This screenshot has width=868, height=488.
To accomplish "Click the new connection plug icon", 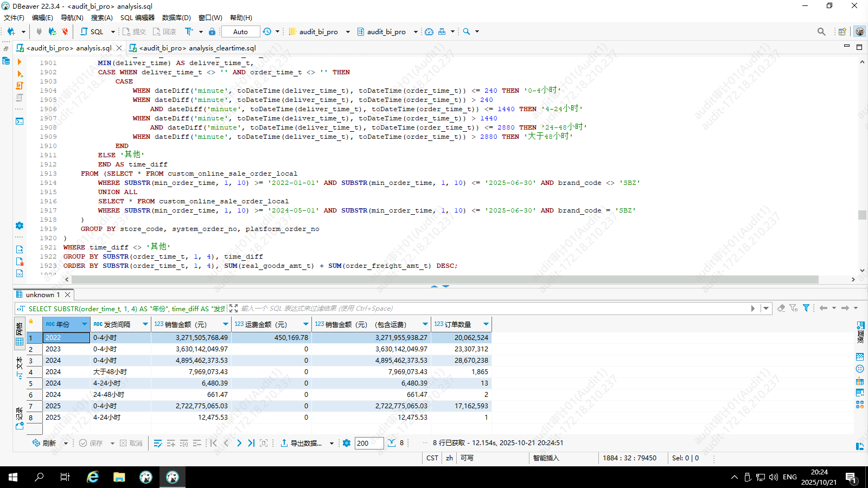I will (11, 31).
